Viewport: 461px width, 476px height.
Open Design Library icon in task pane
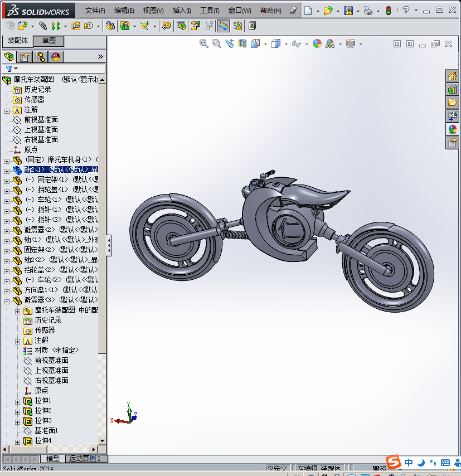click(x=452, y=89)
